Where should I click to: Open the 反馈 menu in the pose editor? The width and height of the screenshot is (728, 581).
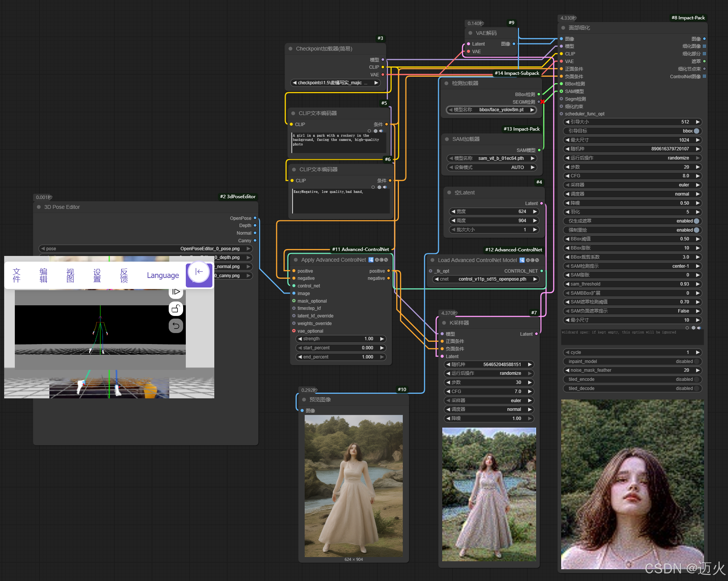pyautogui.click(x=124, y=275)
